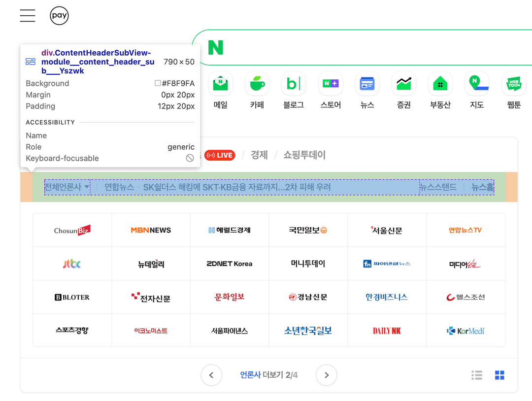This screenshot has width=532, height=401.
Task: Open the 뉴데일리 press logo
Action: (x=151, y=264)
